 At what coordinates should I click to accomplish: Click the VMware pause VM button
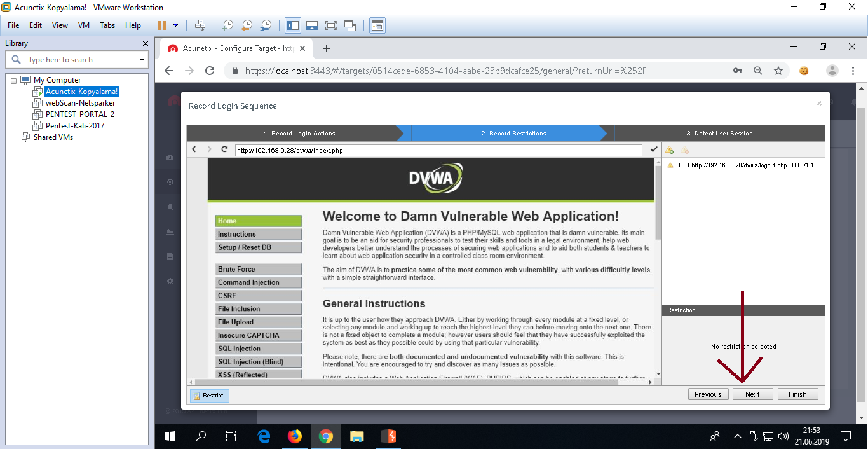(x=162, y=25)
